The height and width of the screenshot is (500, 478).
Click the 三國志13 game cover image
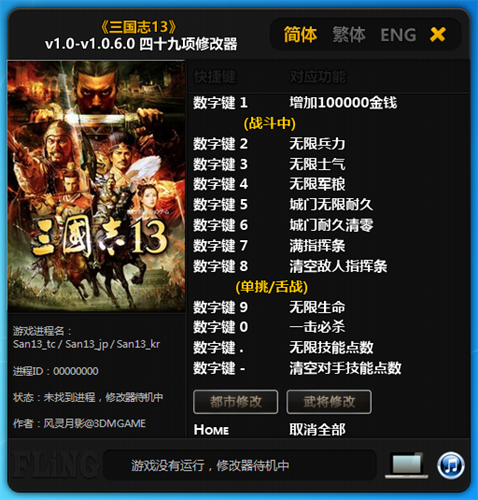point(96,186)
